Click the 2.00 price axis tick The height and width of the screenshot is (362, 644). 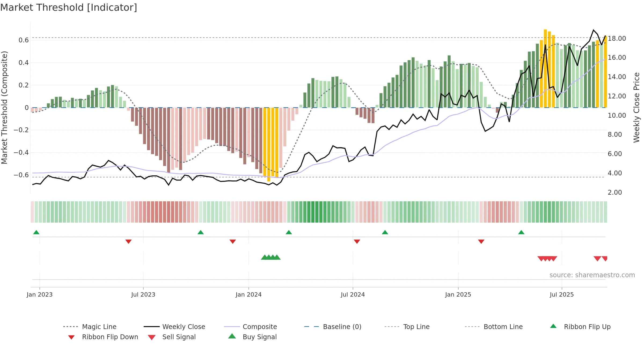[x=615, y=193]
